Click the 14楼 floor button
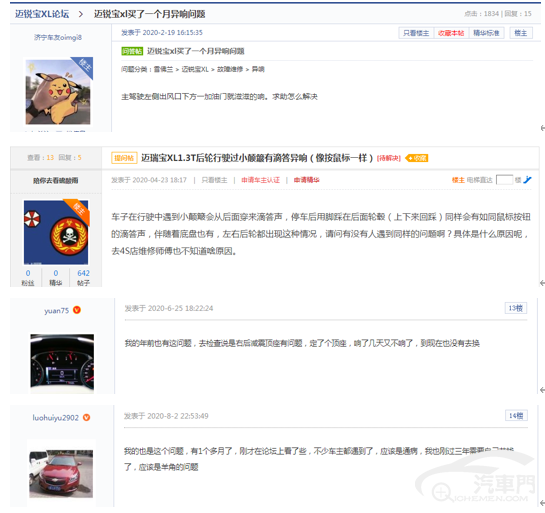The image size is (545, 513). [x=516, y=415]
